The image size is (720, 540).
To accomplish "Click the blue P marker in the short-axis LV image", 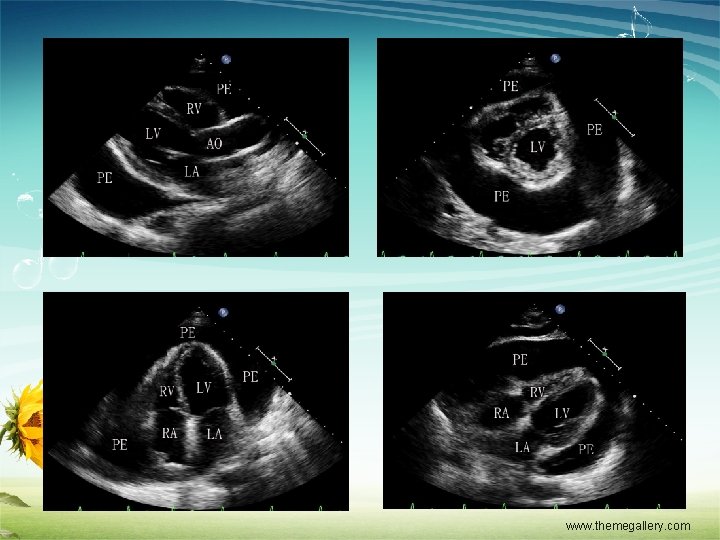I will [x=556, y=58].
